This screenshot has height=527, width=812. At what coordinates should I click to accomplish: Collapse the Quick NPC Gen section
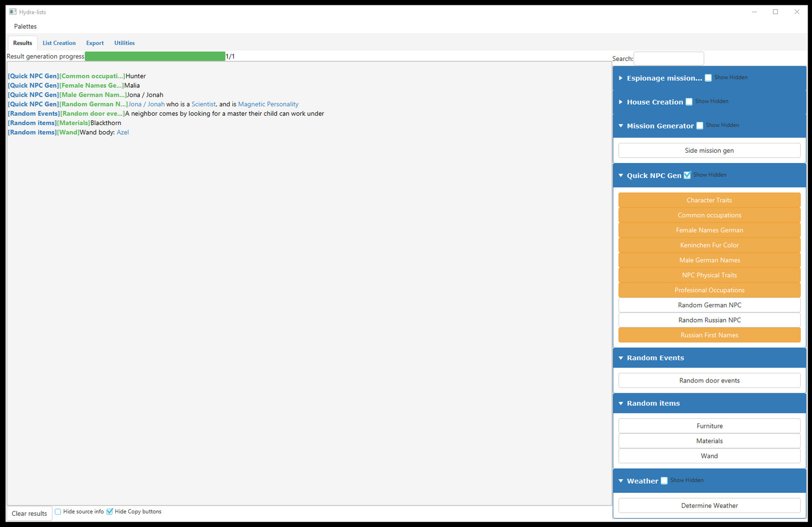tap(621, 176)
